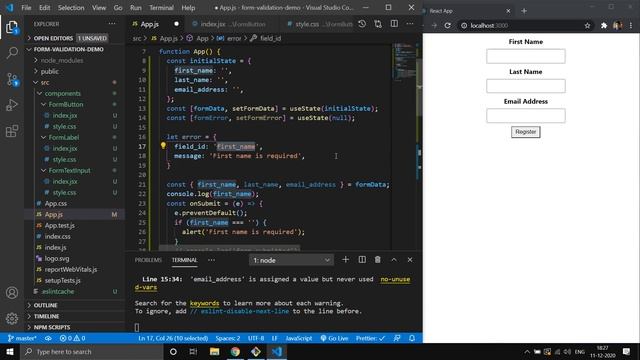Open editor more actions ellipsis

coord(410,24)
